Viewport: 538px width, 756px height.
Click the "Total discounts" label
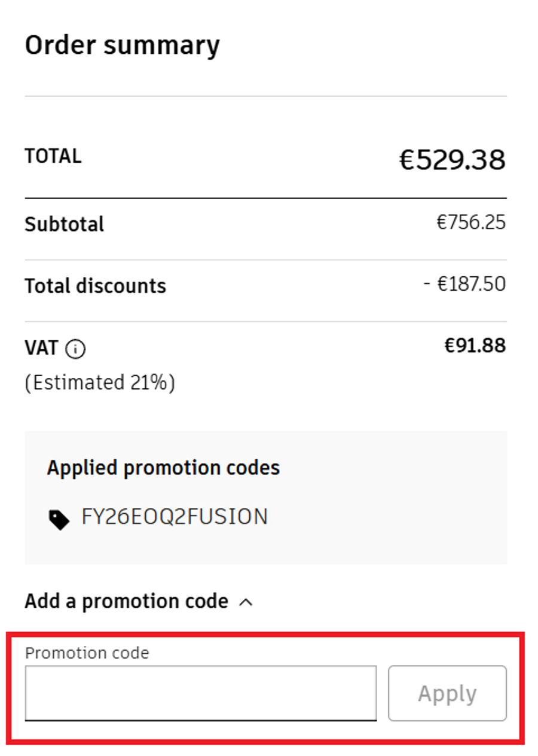(95, 286)
